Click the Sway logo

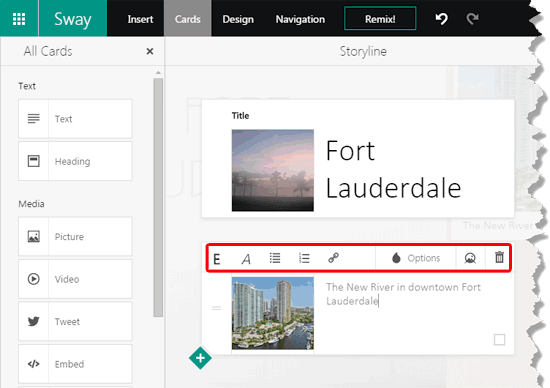[x=73, y=19]
